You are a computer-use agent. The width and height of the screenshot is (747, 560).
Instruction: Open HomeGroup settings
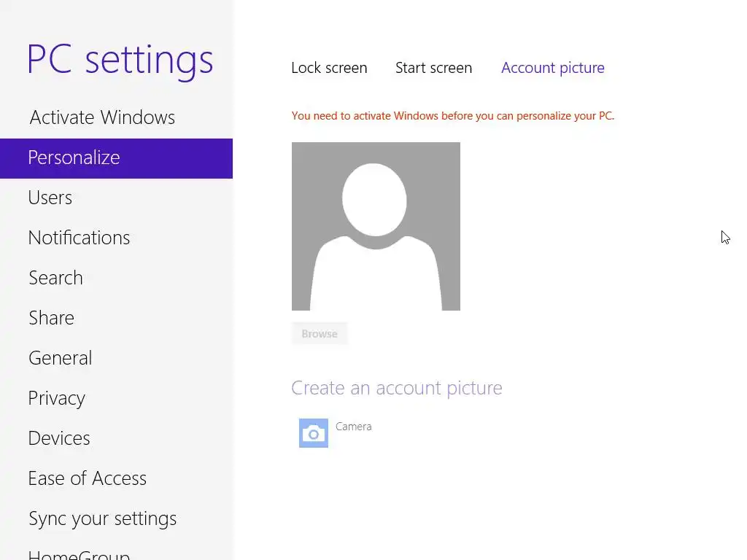[79, 554]
